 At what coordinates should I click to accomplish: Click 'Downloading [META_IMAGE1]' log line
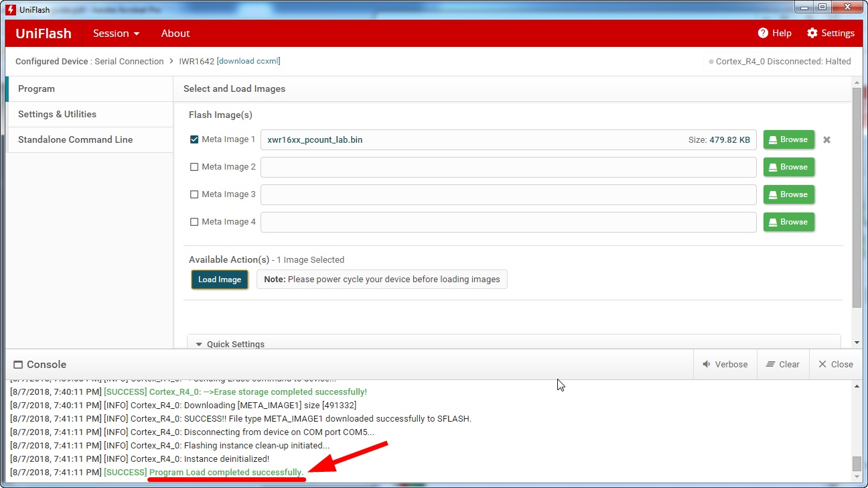pos(184,405)
